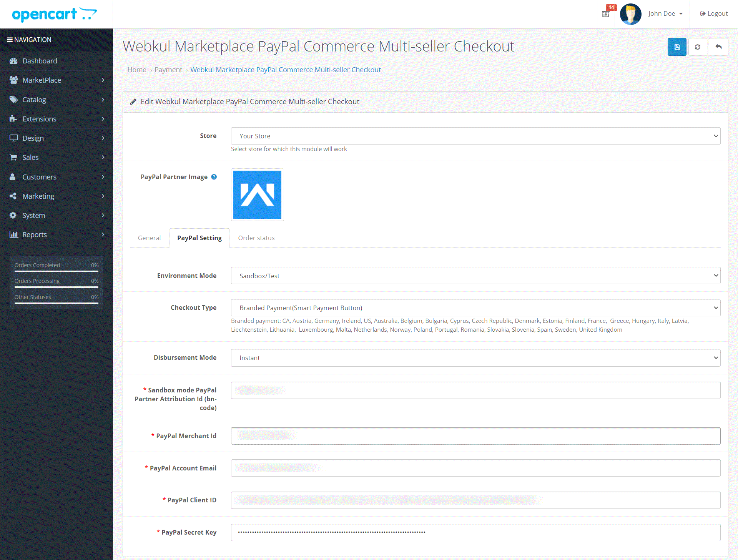Expand the Customers menu chevron
Image resolution: width=738 pixels, height=560 pixels.
[x=103, y=177]
